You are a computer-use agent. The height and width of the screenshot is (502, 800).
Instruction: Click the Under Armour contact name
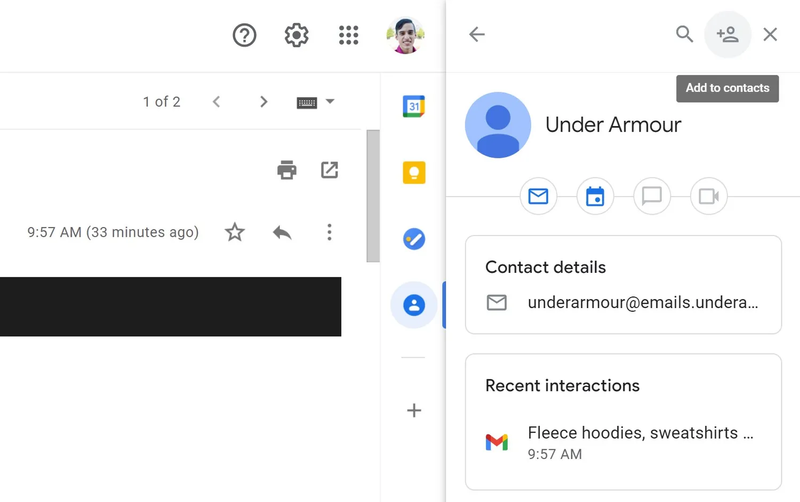point(613,125)
